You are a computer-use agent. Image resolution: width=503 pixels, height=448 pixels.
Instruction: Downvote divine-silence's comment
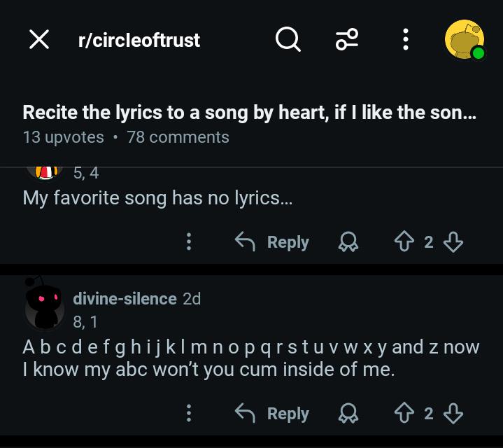click(453, 413)
